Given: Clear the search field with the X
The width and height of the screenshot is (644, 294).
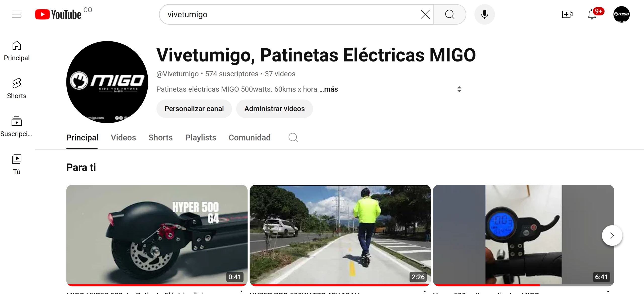Looking at the screenshot, I should tap(425, 14).
